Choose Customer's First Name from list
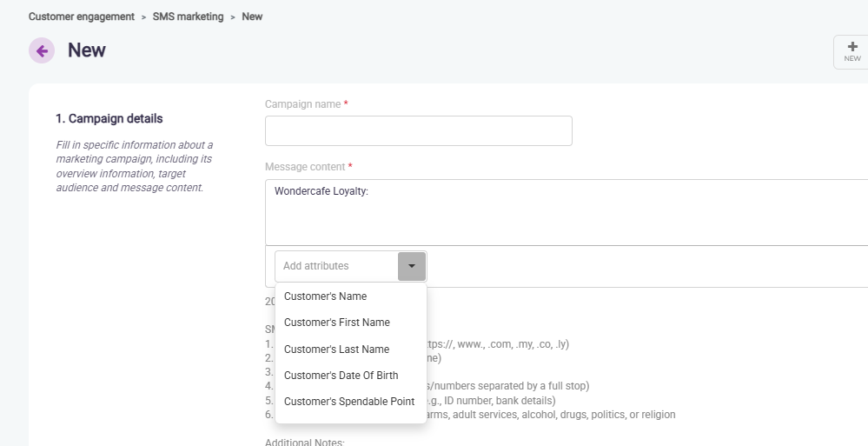 [x=336, y=323]
